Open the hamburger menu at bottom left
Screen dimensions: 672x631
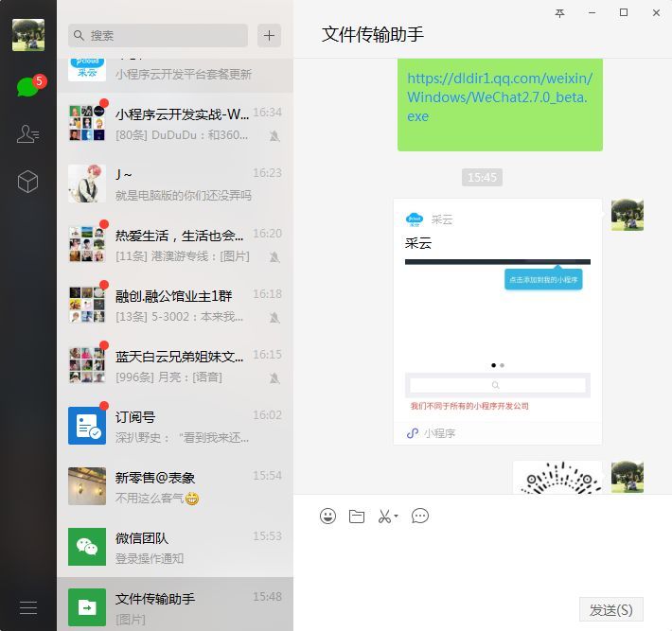(27, 607)
